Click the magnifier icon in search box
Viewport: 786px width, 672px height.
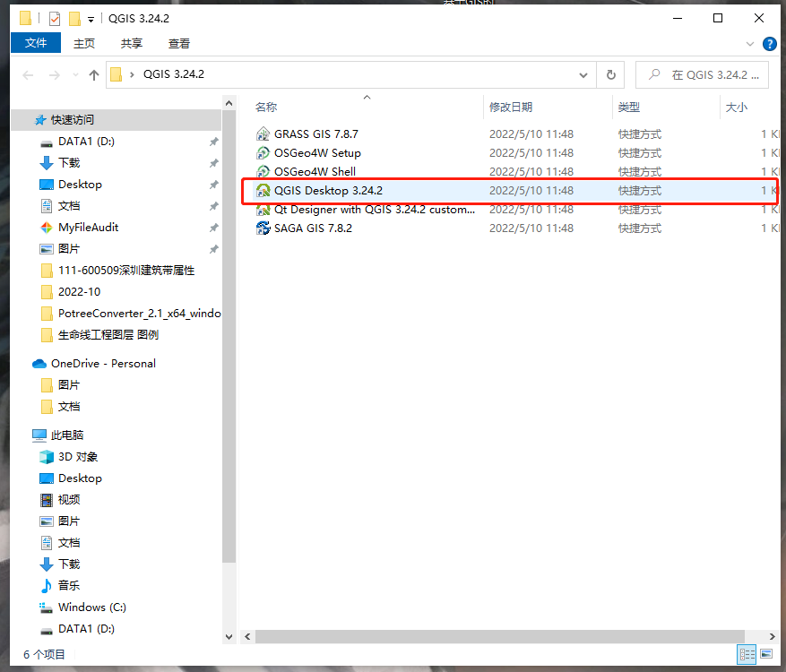(x=654, y=74)
